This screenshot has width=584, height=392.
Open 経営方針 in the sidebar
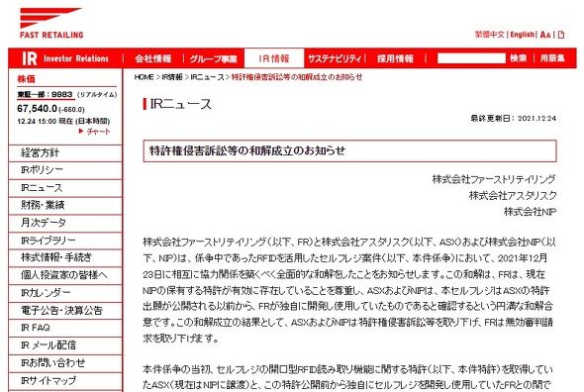pos(65,152)
